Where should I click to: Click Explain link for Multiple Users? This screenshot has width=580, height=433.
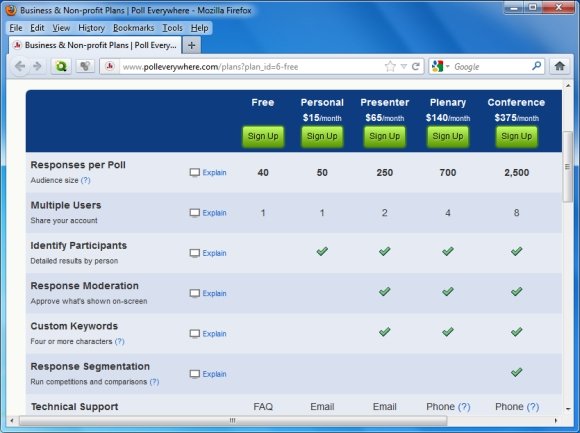tap(214, 213)
